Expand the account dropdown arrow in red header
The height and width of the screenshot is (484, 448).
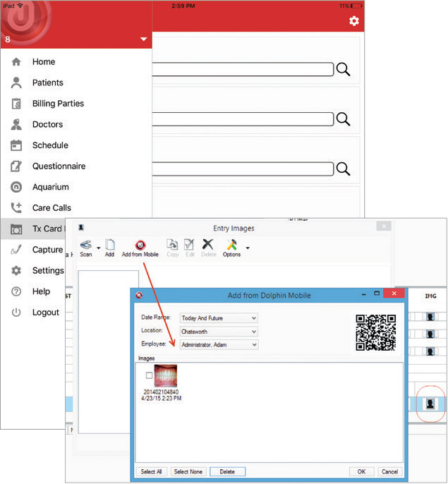click(143, 40)
